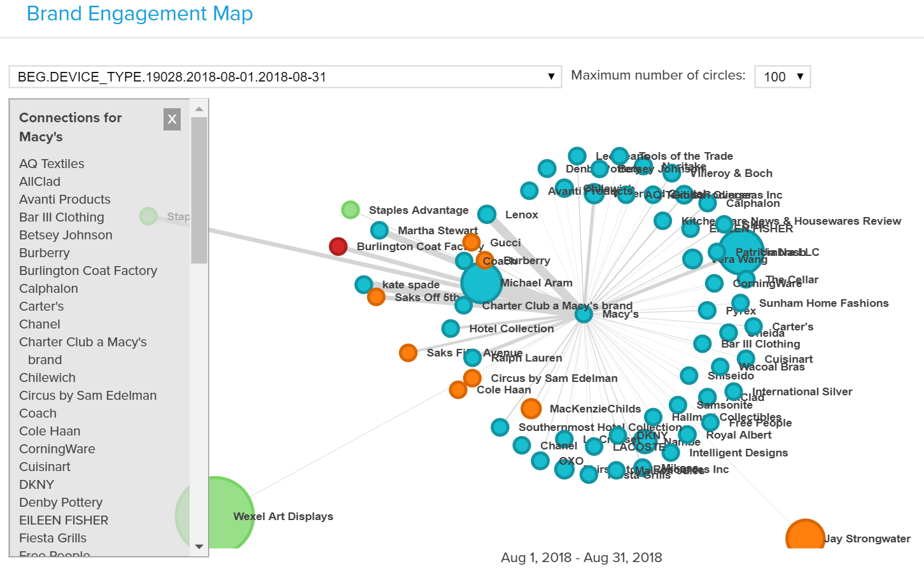Select the large Michael Aram circle
This screenshot has width=924, height=571.
click(482, 285)
